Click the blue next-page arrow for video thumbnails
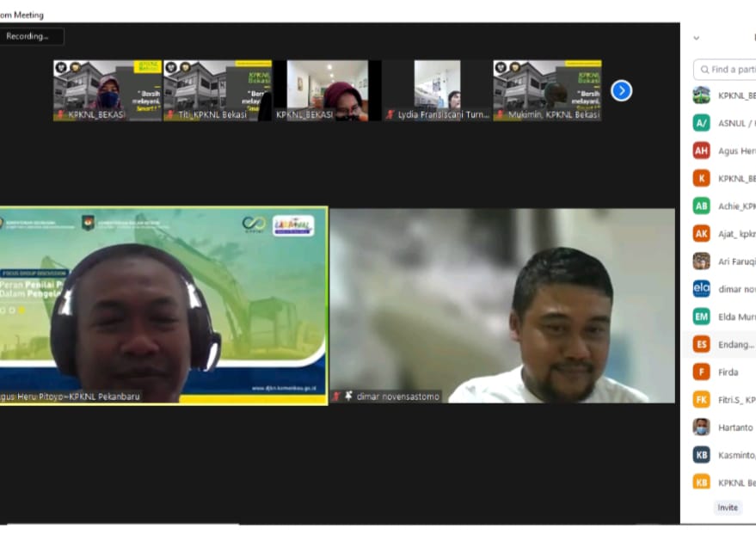 [x=621, y=90]
